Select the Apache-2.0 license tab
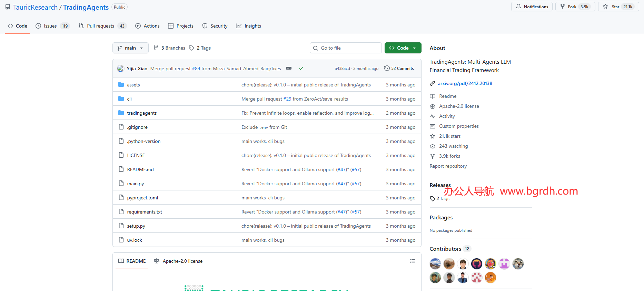The height and width of the screenshot is (291, 644). 178,261
